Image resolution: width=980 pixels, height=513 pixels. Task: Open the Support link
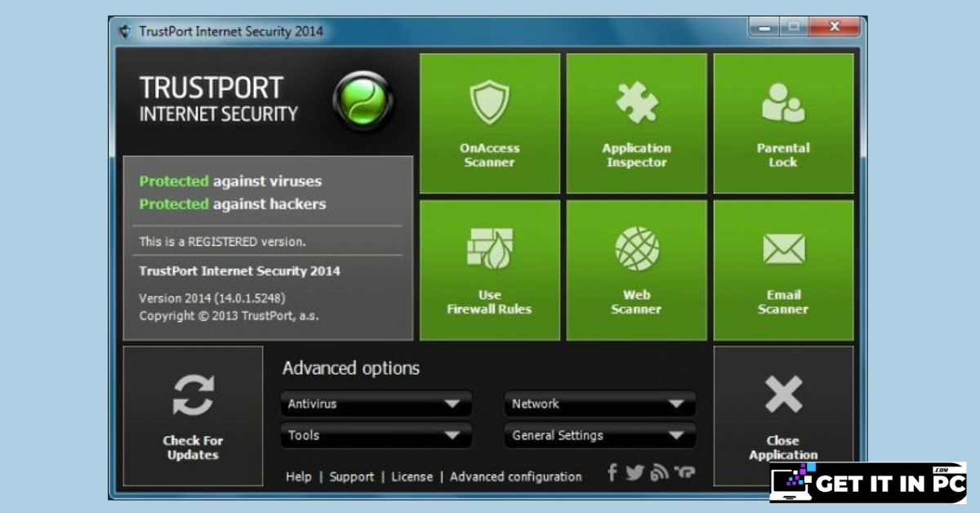pyautogui.click(x=352, y=477)
